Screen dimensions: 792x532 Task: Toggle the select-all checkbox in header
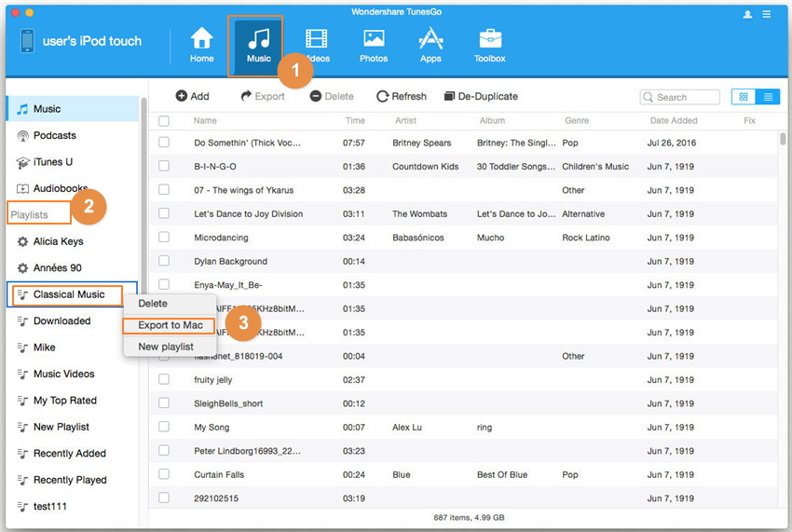click(164, 121)
